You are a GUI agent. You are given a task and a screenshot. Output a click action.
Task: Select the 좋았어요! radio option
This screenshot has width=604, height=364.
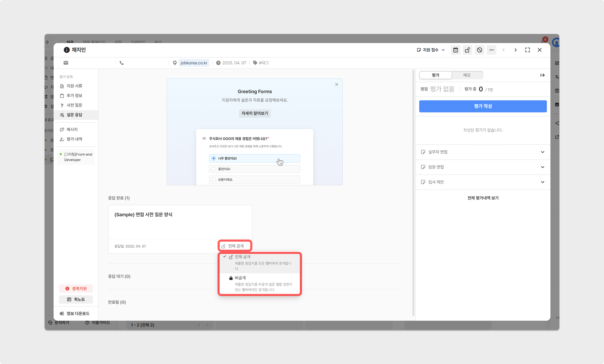pos(214,169)
